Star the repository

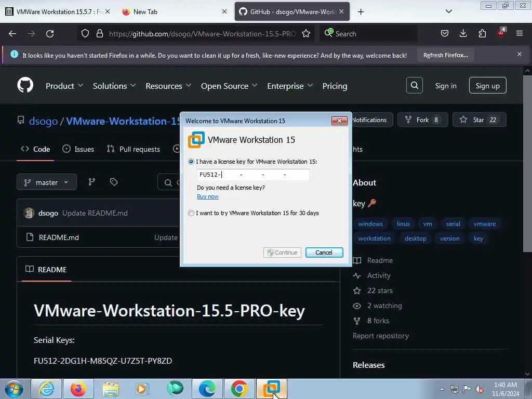[x=479, y=120]
